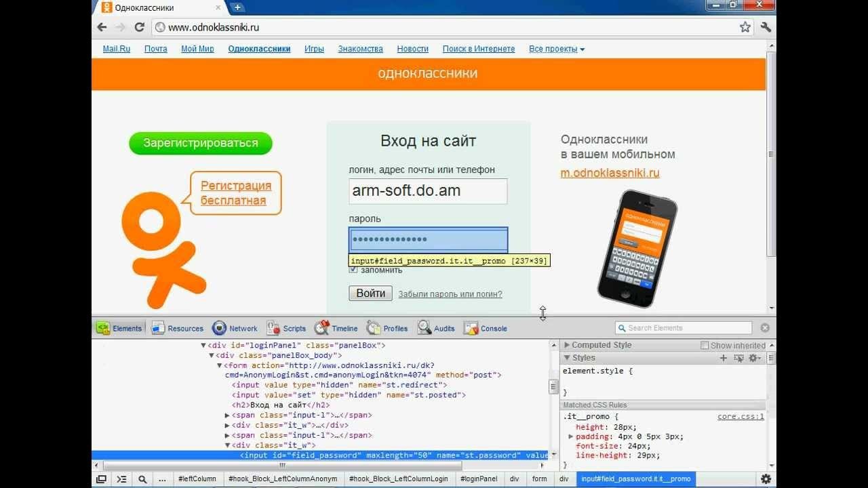Open the Audits panel
Screen dimensions: 868x488
pyautogui.click(x=436, y=329)
